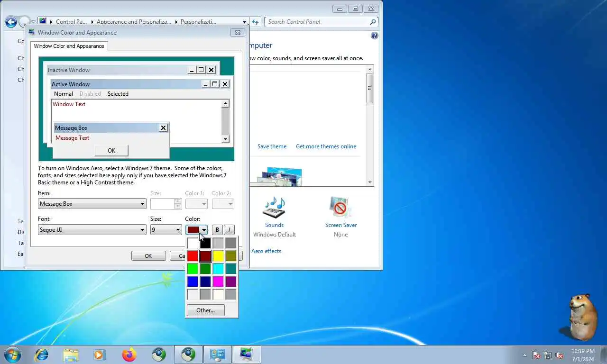Pick the dark green color swatch

pyautogui.click(x=205, y=269)
